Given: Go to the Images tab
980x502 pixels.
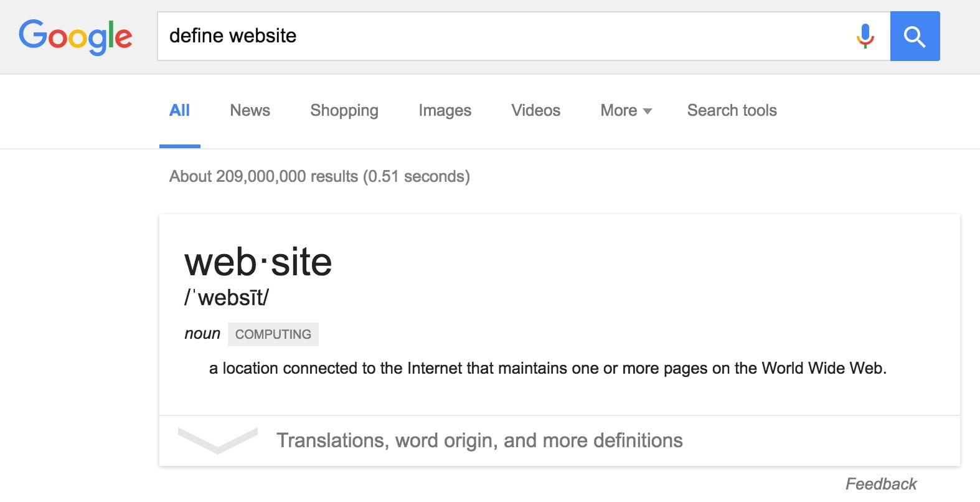Looking at the screenshot, I should point(445,111).
